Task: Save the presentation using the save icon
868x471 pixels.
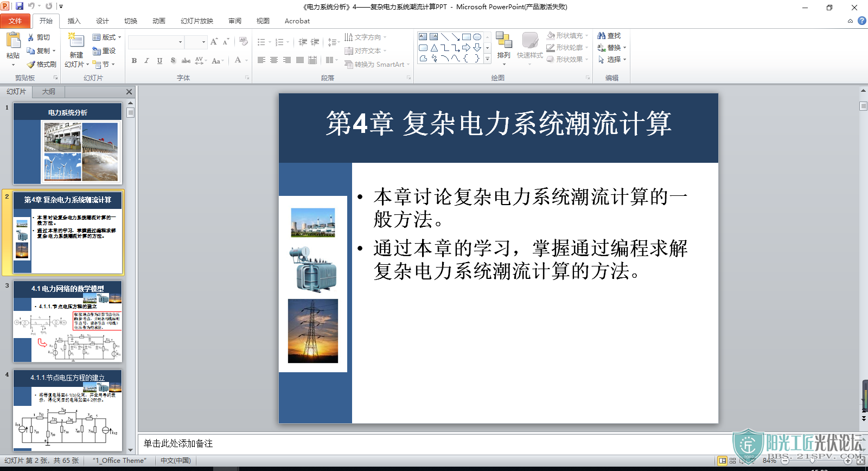Action: point(20,6)
